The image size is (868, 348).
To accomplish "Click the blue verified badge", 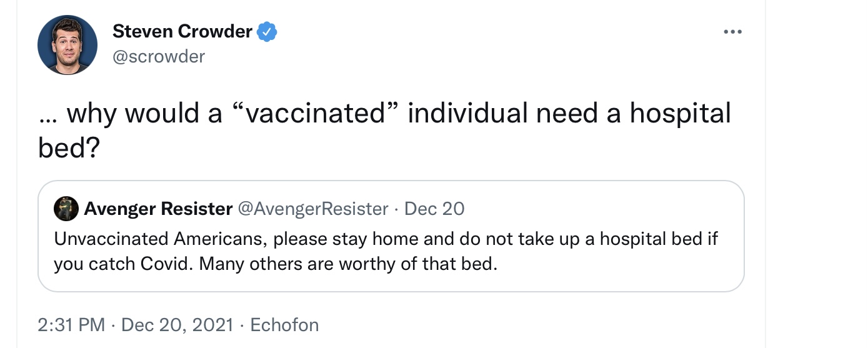I will 267,31.
